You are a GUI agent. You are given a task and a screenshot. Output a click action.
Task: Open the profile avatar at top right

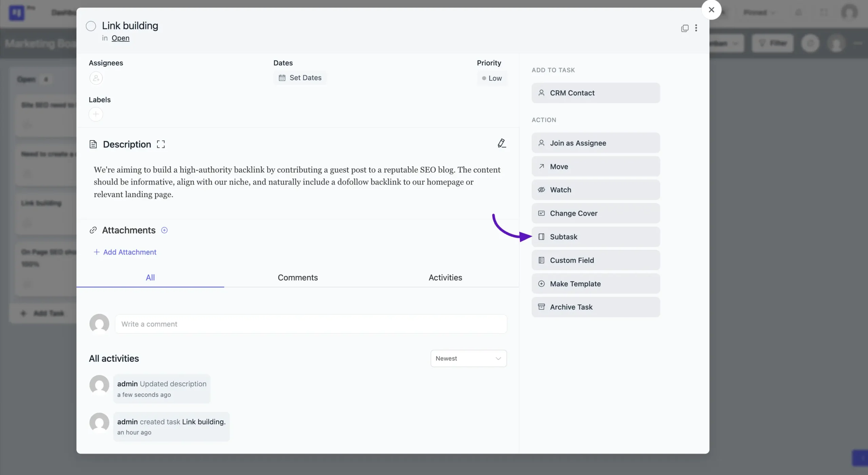849,13
